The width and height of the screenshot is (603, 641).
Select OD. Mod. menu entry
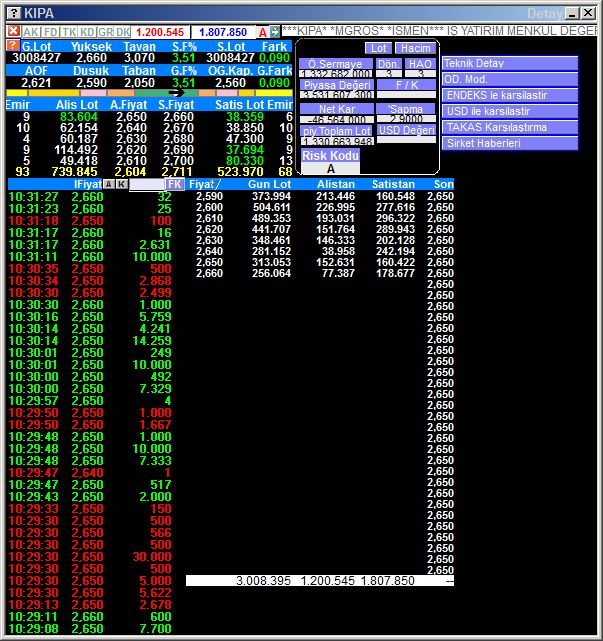pos(510,79)
